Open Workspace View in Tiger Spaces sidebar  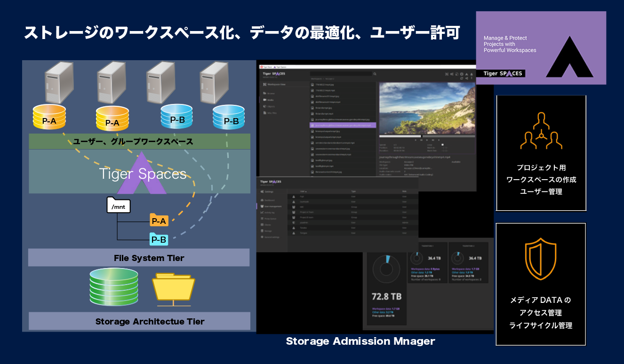[275, 84]
